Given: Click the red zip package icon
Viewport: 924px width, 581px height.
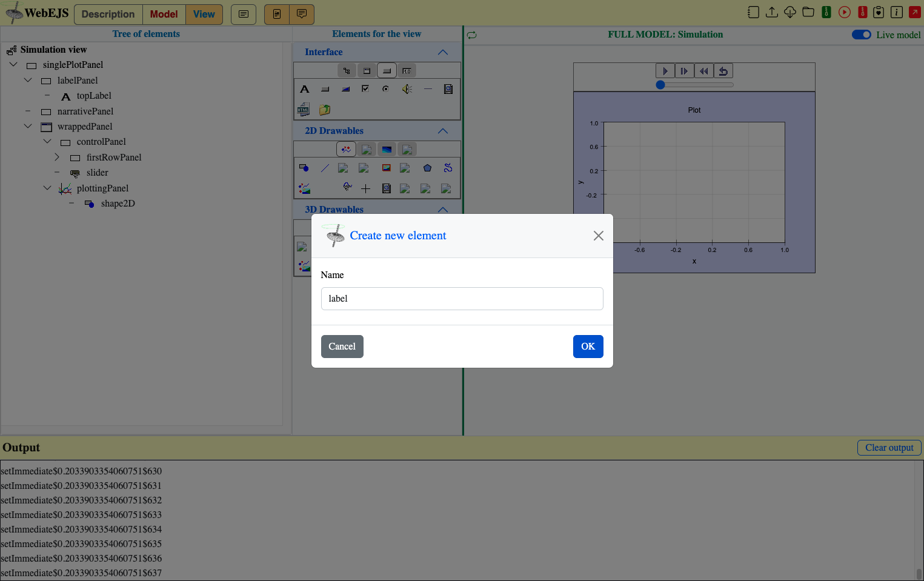Looking at the screenshot, I should [x=863, y=12].
